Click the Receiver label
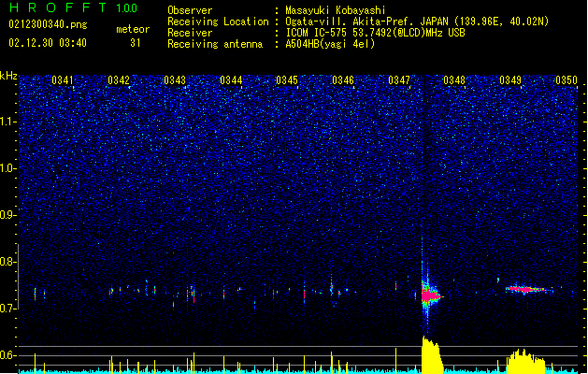 [x=190, y=33]
